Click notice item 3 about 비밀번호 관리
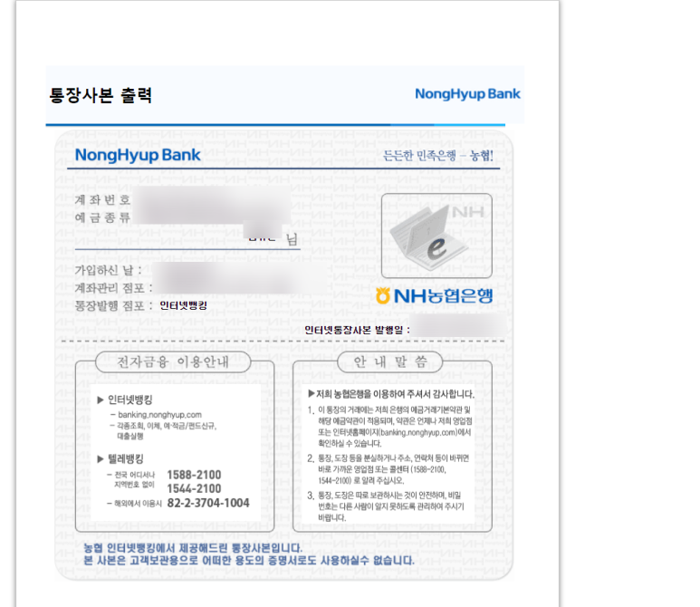 pyautogui.click(x=386, y=506)
